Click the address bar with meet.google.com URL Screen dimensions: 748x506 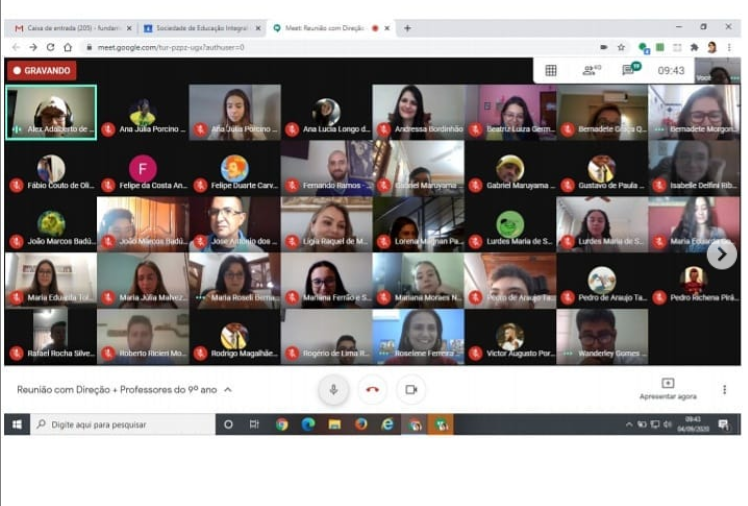coord(300,47)
